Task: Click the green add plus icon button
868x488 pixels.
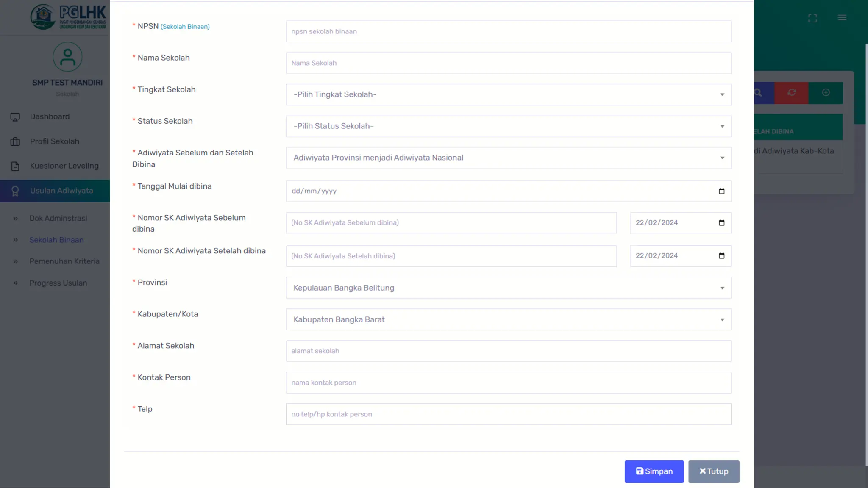Action: pos(826,93)
